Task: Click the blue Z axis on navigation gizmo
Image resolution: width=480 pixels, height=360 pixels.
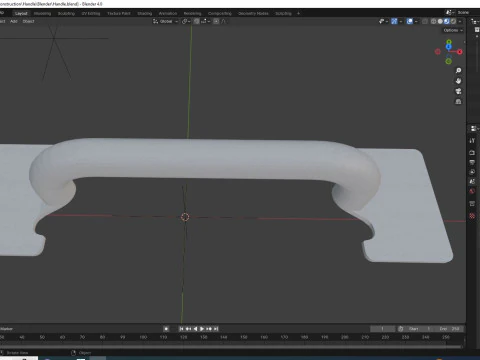Action: (x=449, y=47)
